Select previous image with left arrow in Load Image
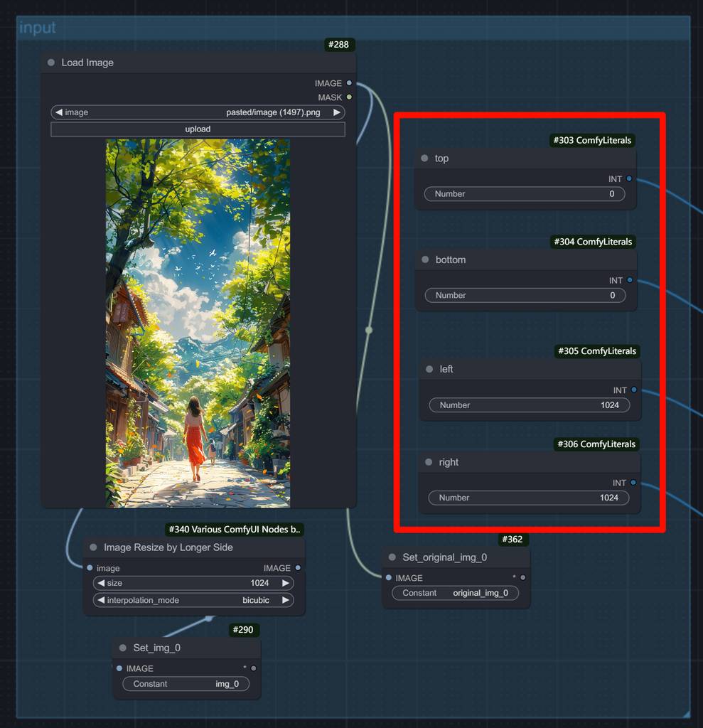 click(59, 112)
